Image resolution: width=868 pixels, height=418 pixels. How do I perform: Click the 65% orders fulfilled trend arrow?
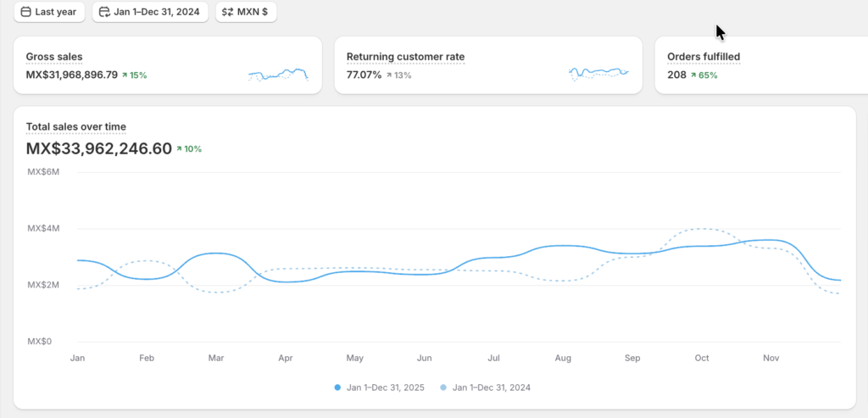(693, 75)
